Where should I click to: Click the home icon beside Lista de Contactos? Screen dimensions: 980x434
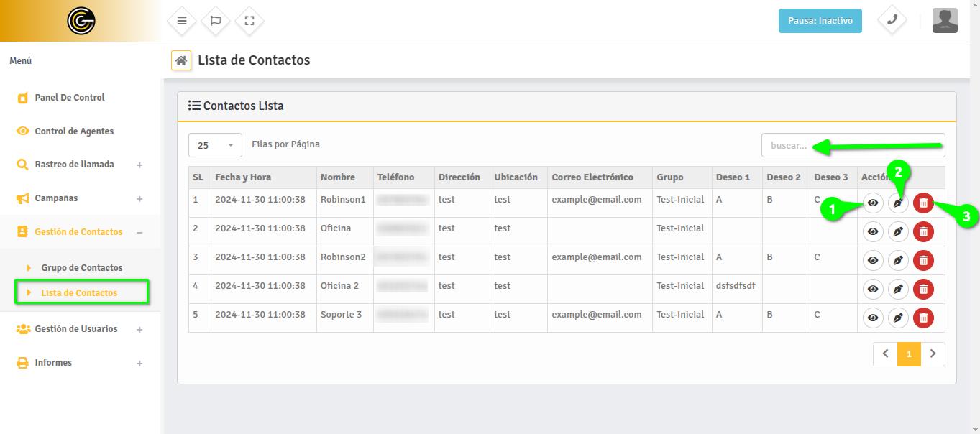(x=181, y=60)
